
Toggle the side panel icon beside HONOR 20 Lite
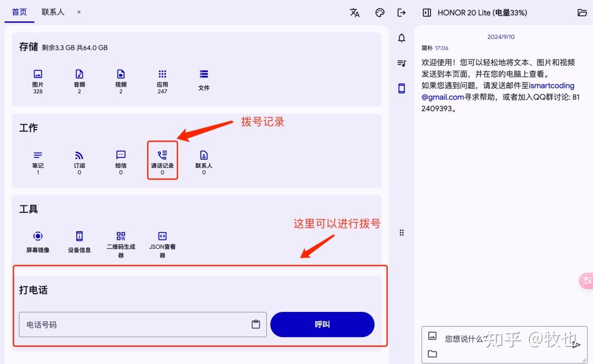pos(427,13)
